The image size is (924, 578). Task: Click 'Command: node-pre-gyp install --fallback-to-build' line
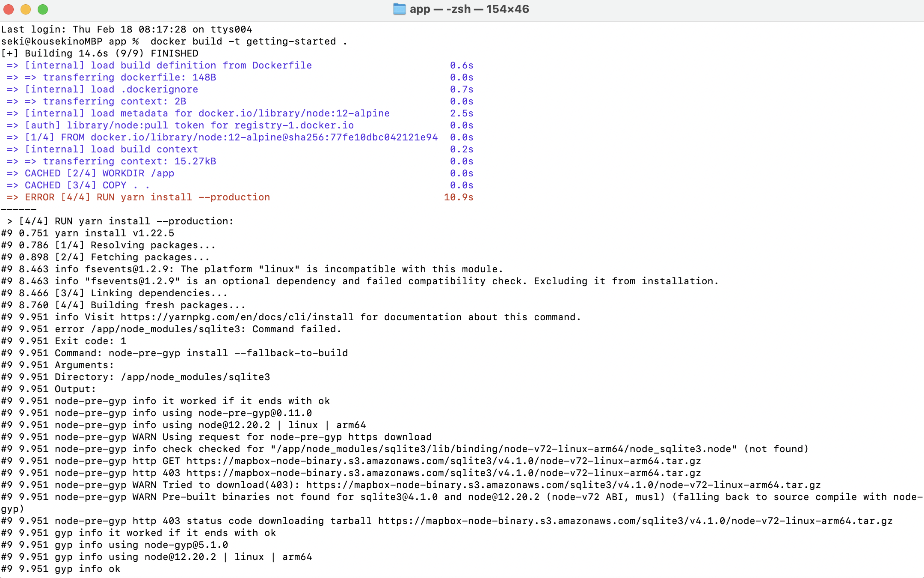tap(175, 353)
